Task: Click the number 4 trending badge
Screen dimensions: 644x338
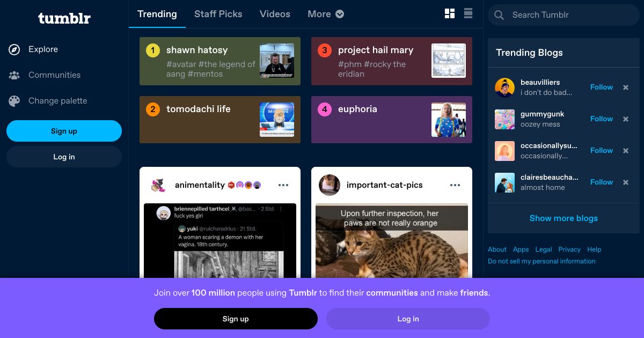Action: pyautogui.click(x=325, y=109)
